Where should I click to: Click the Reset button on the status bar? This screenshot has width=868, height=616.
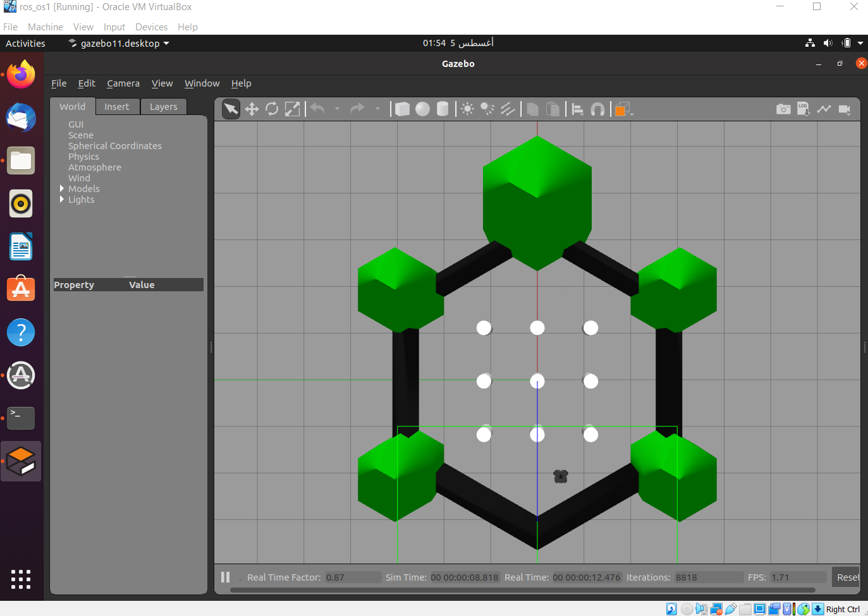tap(848, 577)
